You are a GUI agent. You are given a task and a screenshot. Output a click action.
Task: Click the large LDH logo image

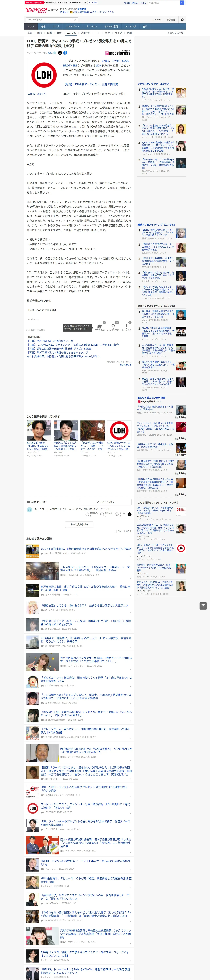coord(44,75)
